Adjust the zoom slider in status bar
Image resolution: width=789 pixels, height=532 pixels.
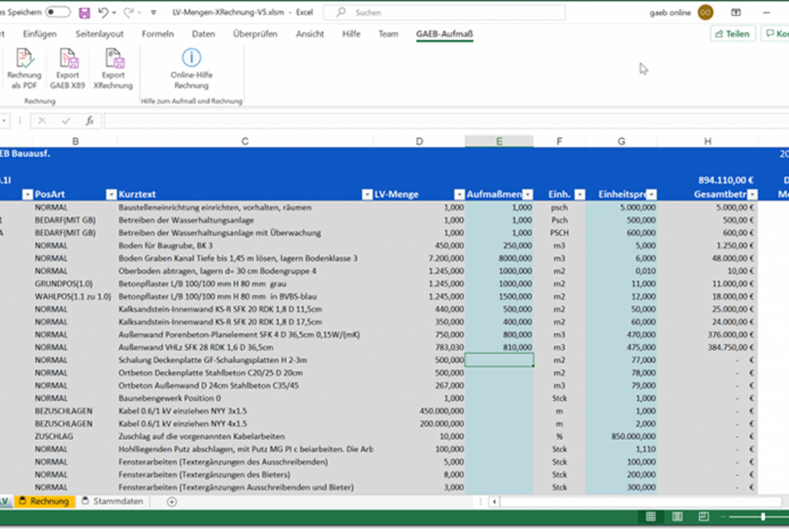pyautogui.click(x=763, y=517)
